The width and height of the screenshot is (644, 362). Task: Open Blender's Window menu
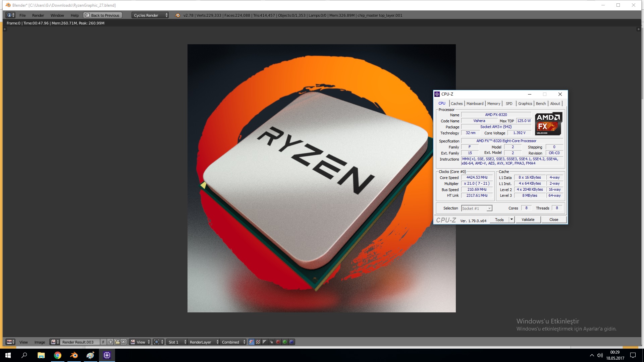[57, 15]
